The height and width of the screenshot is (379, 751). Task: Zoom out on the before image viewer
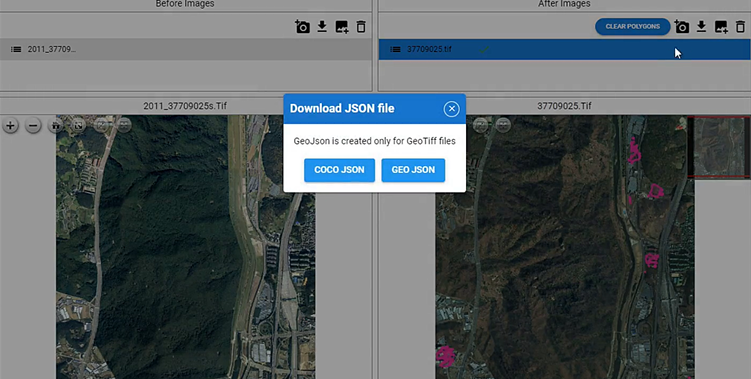33,126
